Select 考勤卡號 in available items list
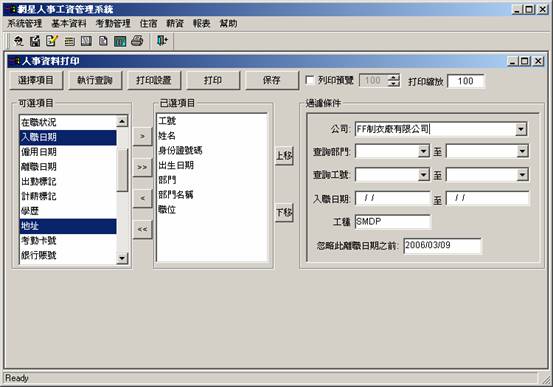 [68, 241]
